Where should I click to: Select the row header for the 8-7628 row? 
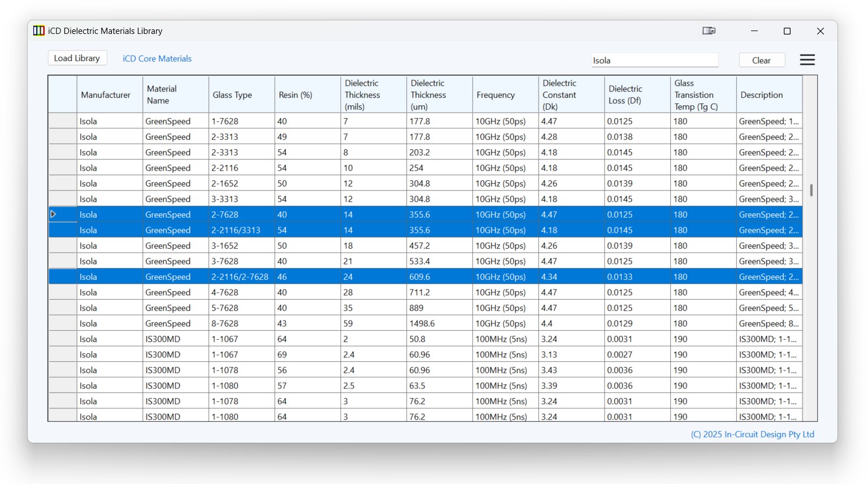[x=63, y=323]
